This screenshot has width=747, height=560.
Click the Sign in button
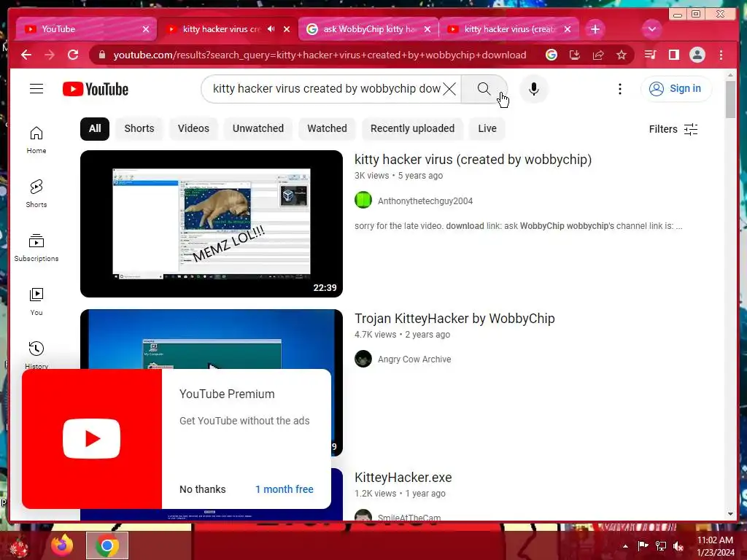click(x=676, y=88)
